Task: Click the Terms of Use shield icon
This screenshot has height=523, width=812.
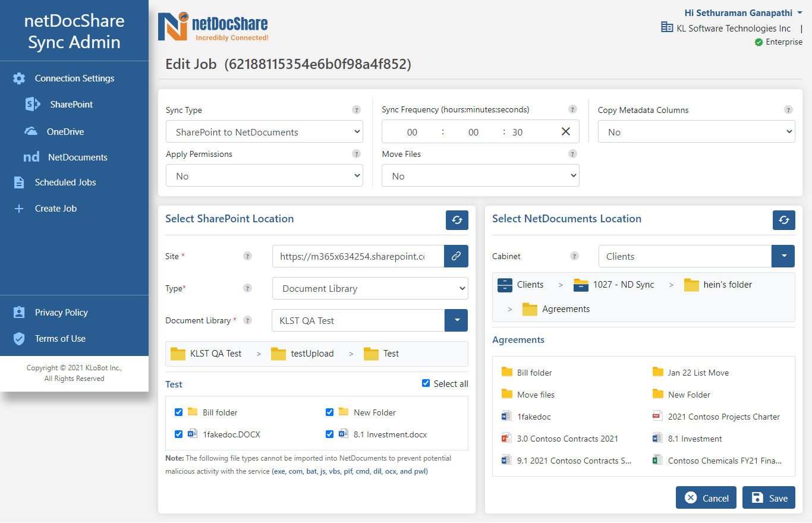Action: coord(19,339)
